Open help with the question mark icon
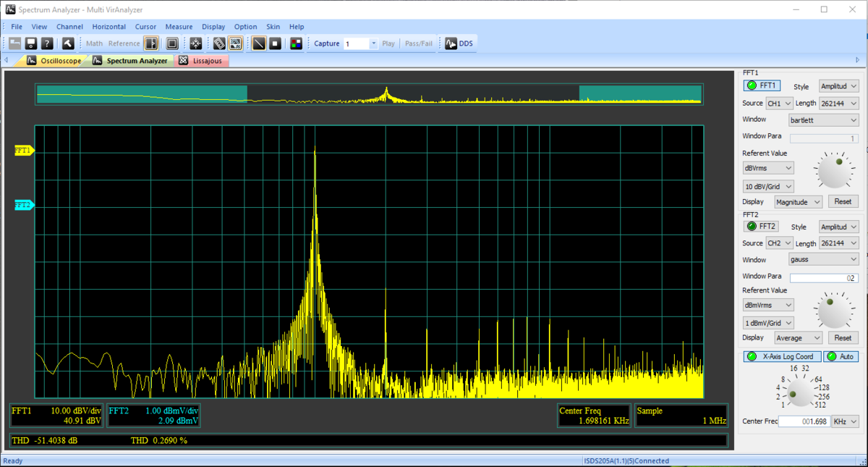The image size is (868, 467). pyautogui.click(x=47, y=43)
